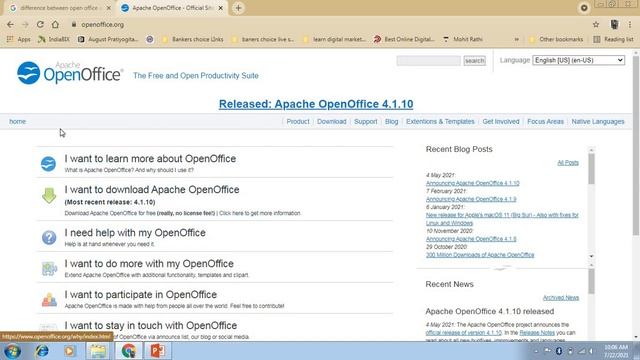Image resolution: width=640 pixels, height=360 pixels.
Task: Open the Focus Areas menu item
Action: tap(545, 122)
